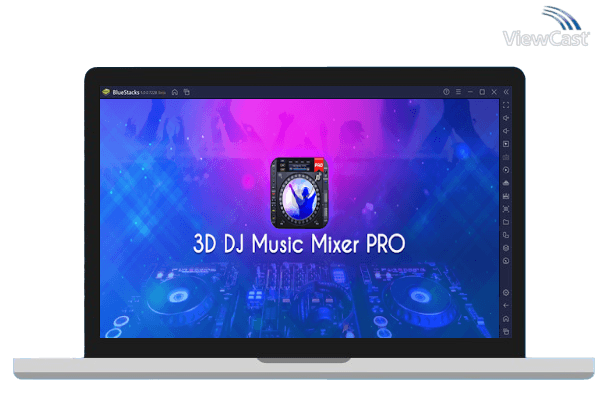Go to Android home via sidebar bottom icon
The image size is (602, 414).
(x=506, y=319)
